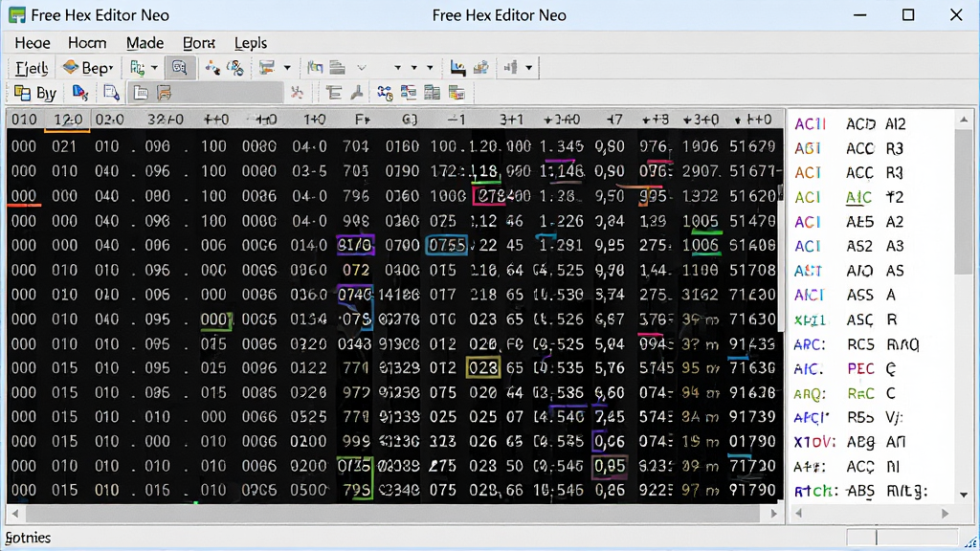Image resolution: width=980 pixels, height=551 pixels.
Task: Click hex view horizontal scrollbar right arrow
Action: click(x=773, y=514)
